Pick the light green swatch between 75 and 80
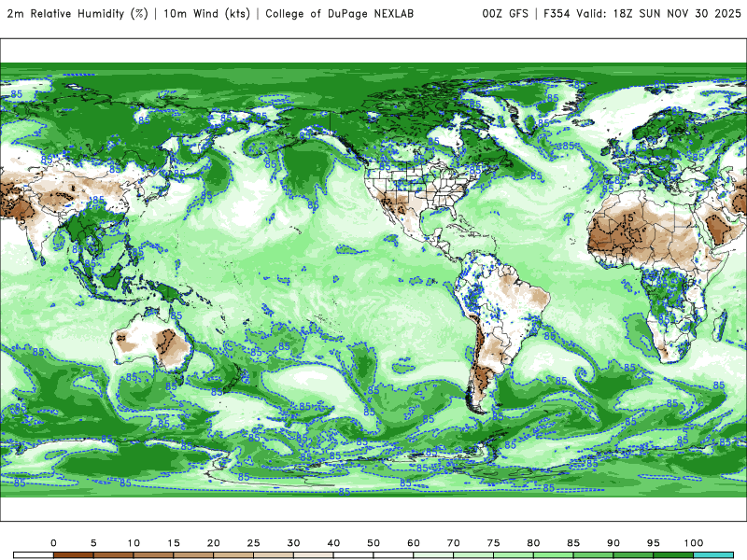The image size is (747, 560). click(x=513, y=555)
